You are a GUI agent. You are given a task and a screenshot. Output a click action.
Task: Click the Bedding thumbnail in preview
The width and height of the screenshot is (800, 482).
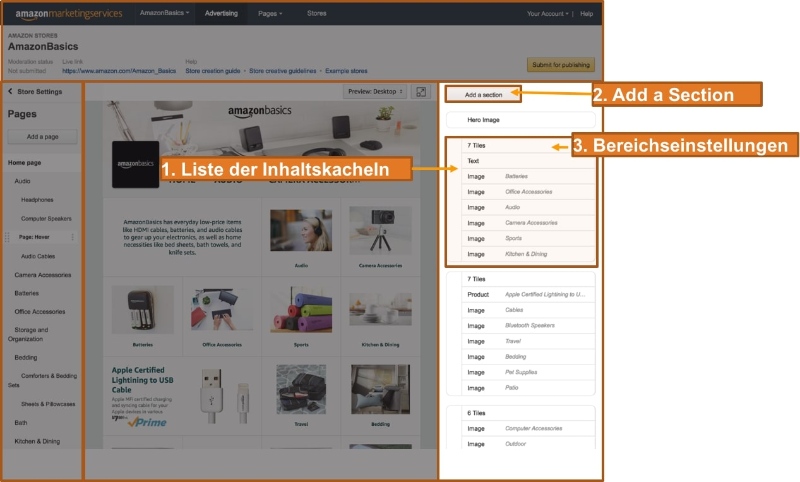pos(380,389)
